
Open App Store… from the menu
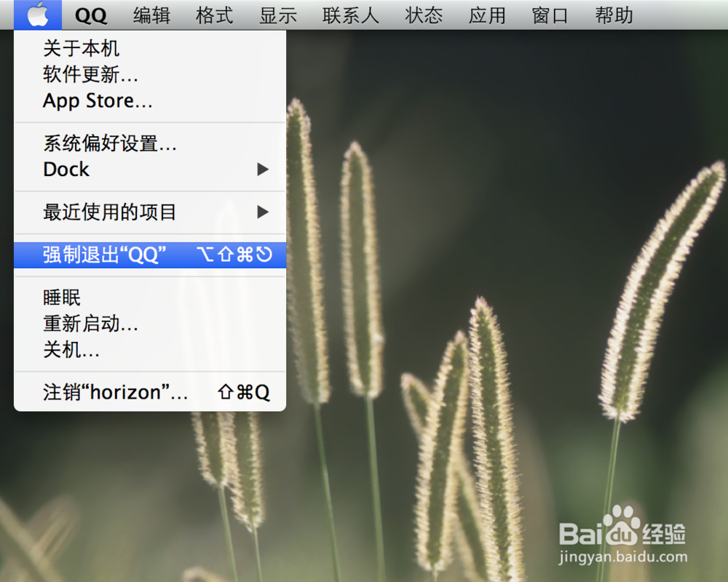point(150,100)
